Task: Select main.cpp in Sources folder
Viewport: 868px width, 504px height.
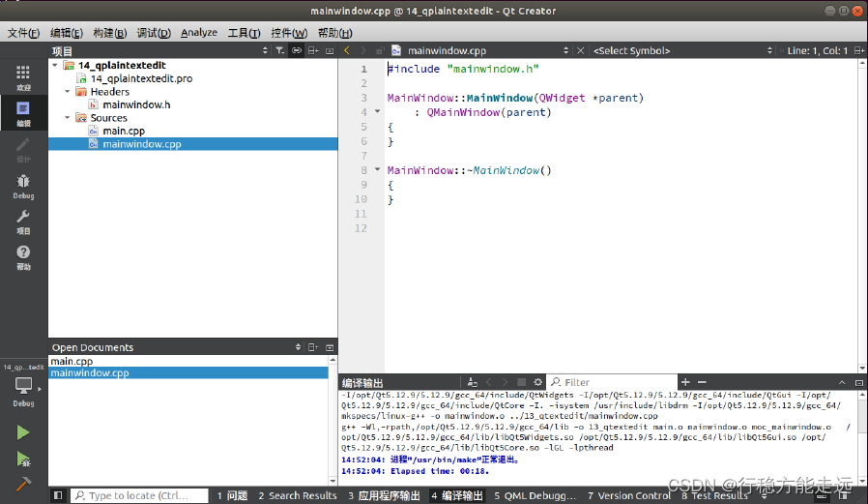Action: (x=124, y=131)
